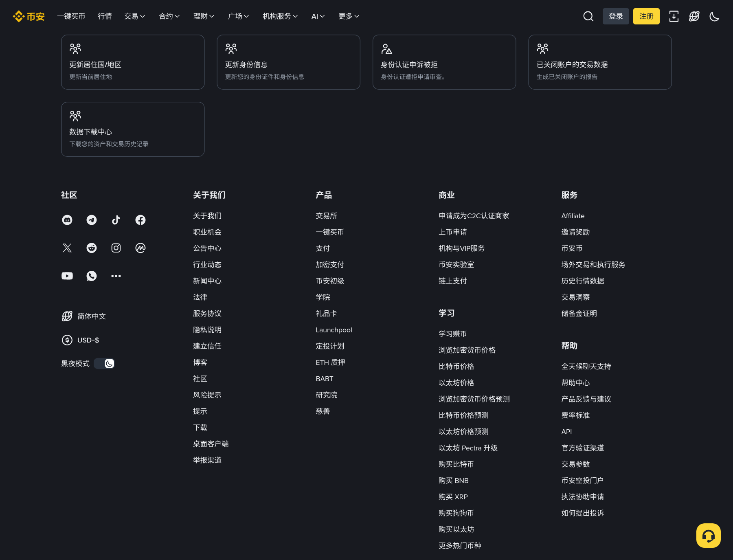Expand the 交易 dropdown menu
The width and height of the screenshot is (733, 560).
[x=135, y=16]
